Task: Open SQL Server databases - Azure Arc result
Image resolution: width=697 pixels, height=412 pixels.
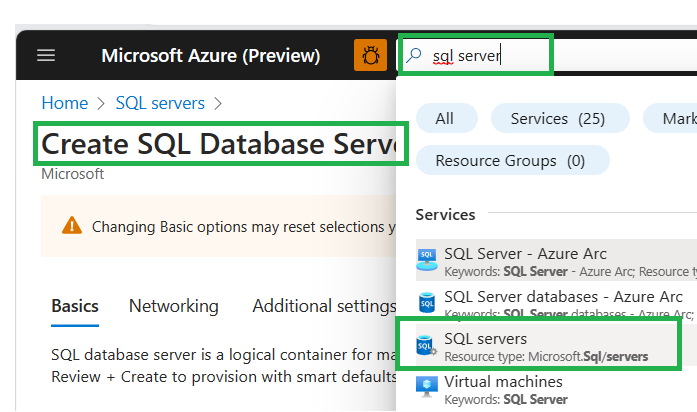Action: pos(556,301)
